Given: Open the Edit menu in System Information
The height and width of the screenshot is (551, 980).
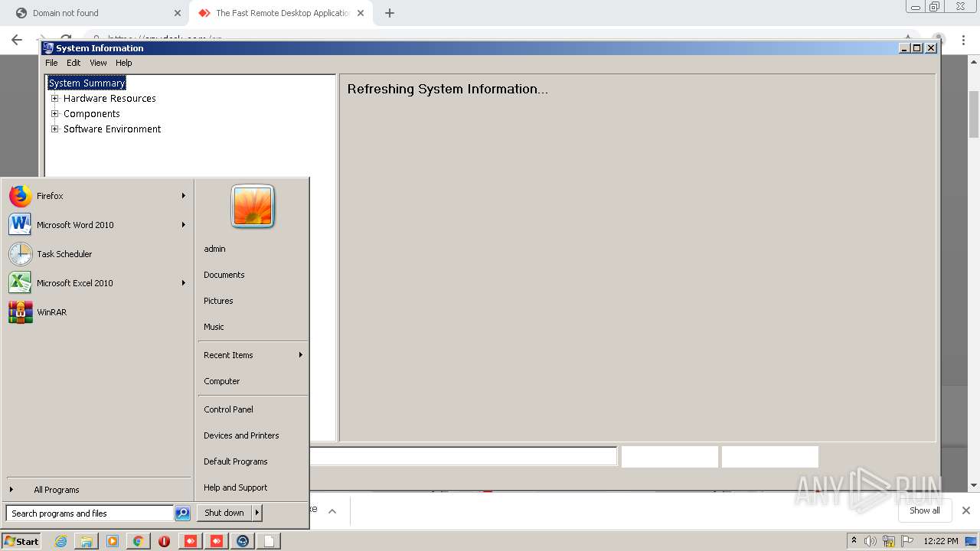Looking at the screenshot, I should pyautogui.click(x=73, y=63).
